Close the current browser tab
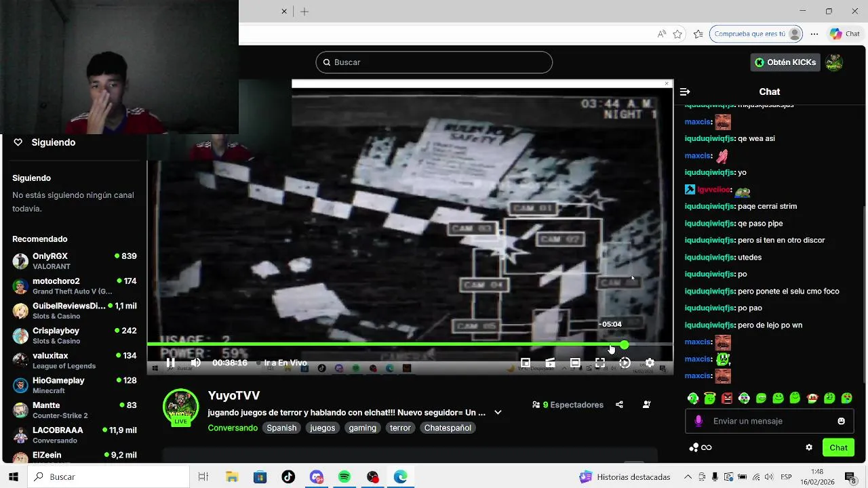Image resolution: width=868 pixels, height=488 pixels. point(284,12)
